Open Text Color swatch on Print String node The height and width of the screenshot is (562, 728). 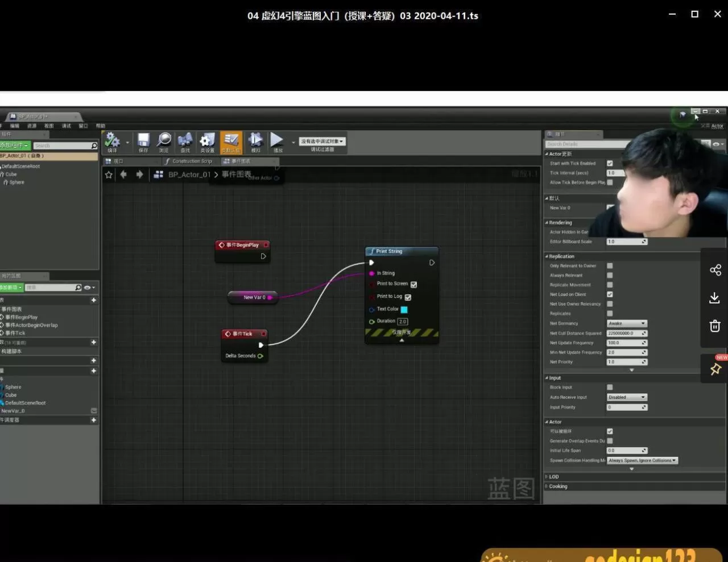coord(404,309)
